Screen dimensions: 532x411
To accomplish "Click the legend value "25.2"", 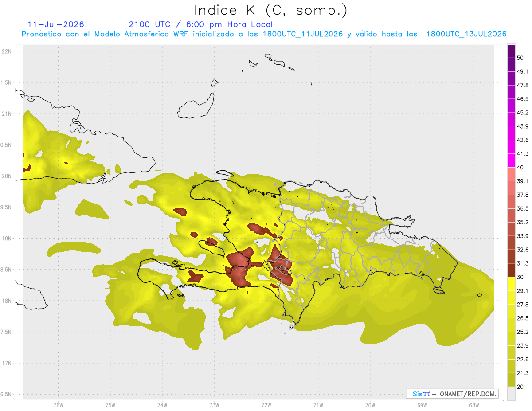I will 523,332.
